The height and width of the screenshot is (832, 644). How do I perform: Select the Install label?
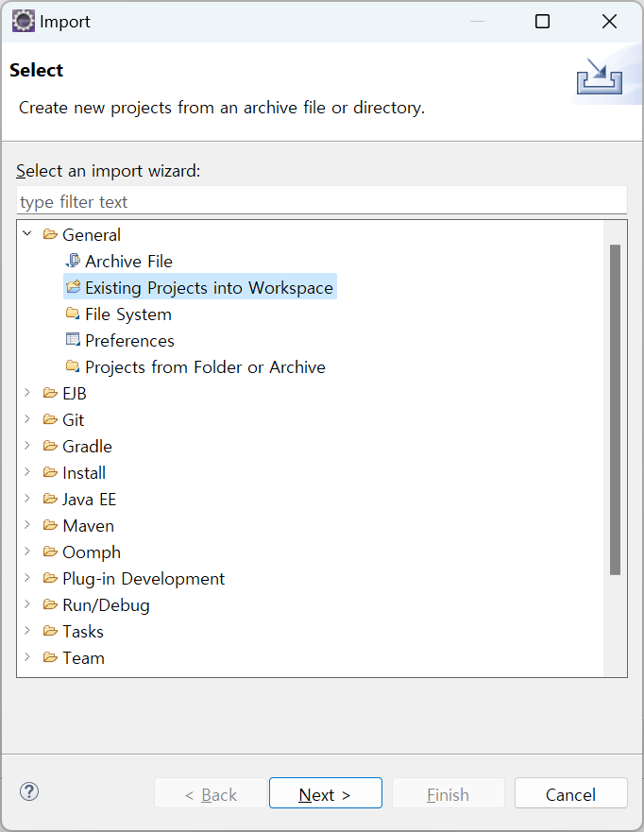point(84,473)
